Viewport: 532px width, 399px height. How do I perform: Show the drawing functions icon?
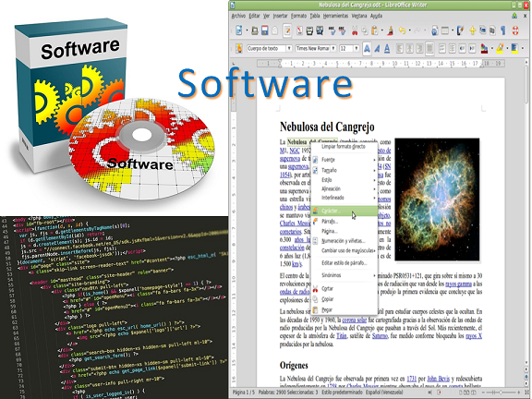click(460, 30)
